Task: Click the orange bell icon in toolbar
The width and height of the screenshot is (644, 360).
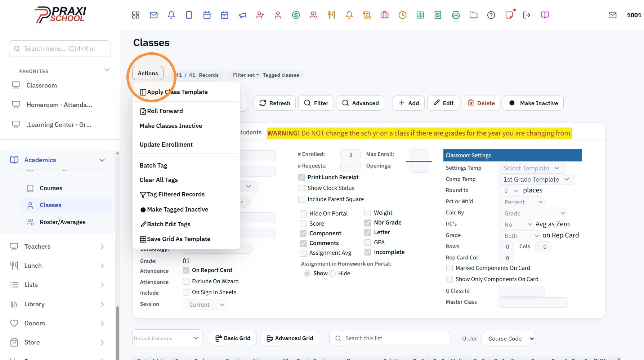Action: tap(349, 15)
